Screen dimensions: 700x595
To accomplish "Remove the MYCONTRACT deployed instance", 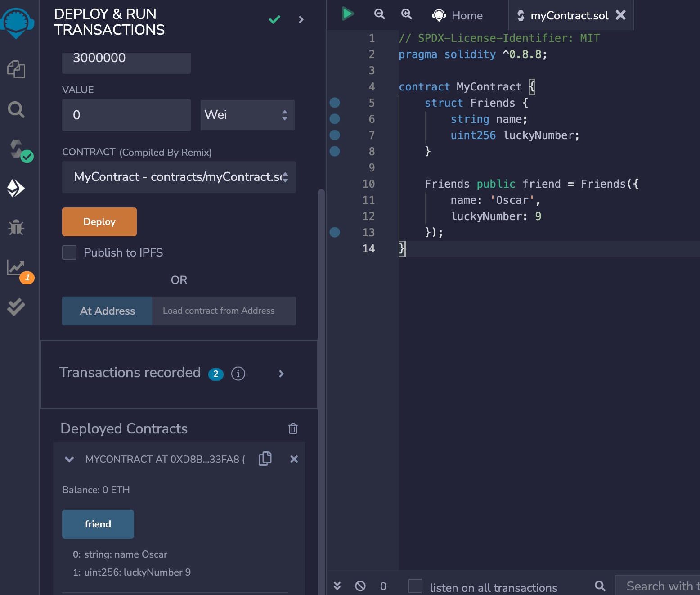I will [x=294, y=459].
